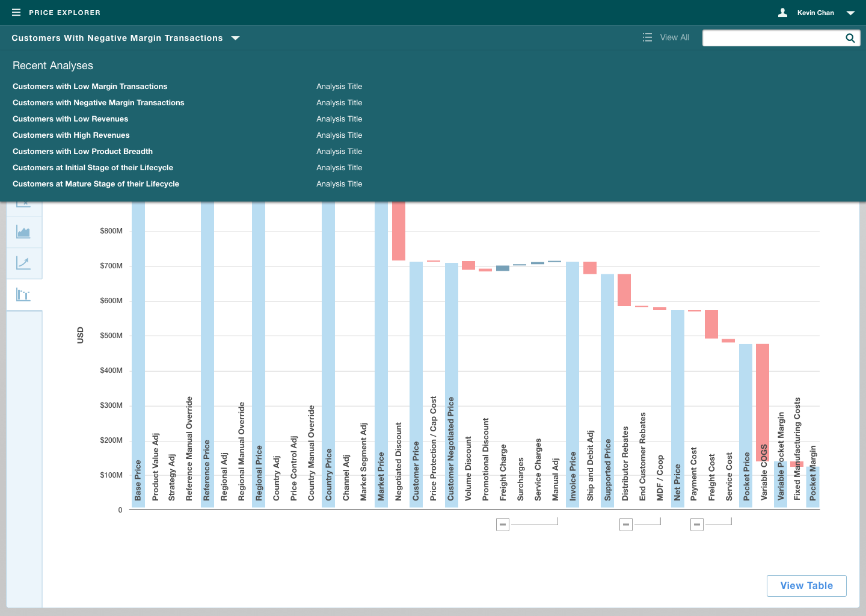
Task: Click the View All link
Action: (x=674, y=37)
